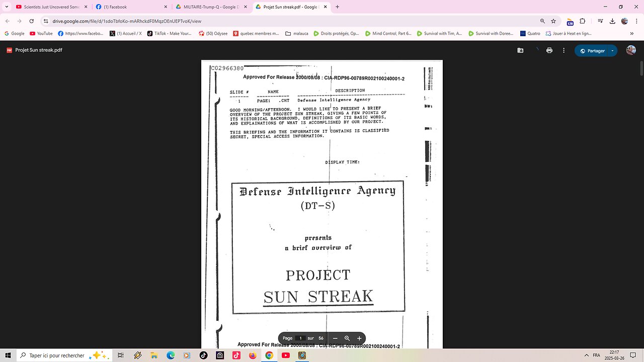Screen dimensions: 644x362
Task: Open File Explorer from taskbar
Action: (154, 355)
